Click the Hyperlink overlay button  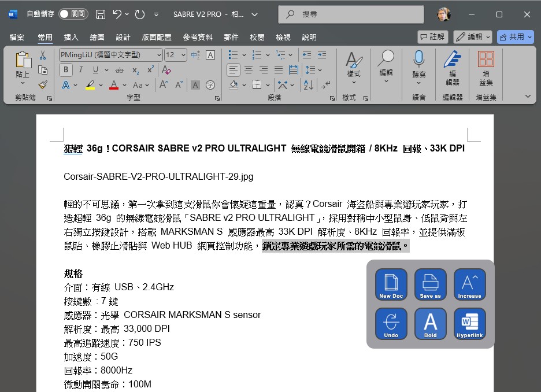point(469,324)
